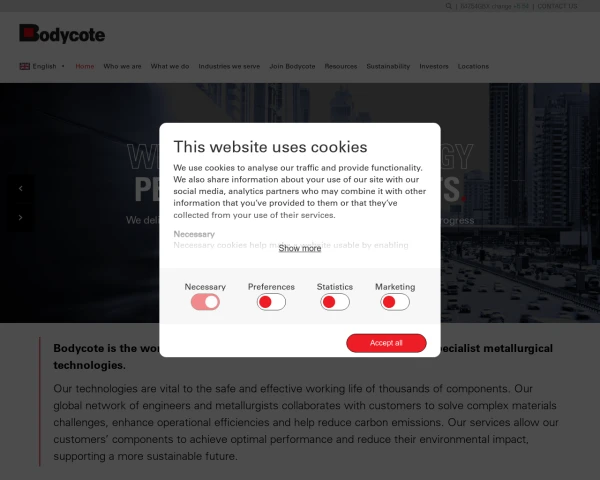Viewport: 600px width, 480px height.
Task: Go to the Locations page
Action: (x=473, y=66)
